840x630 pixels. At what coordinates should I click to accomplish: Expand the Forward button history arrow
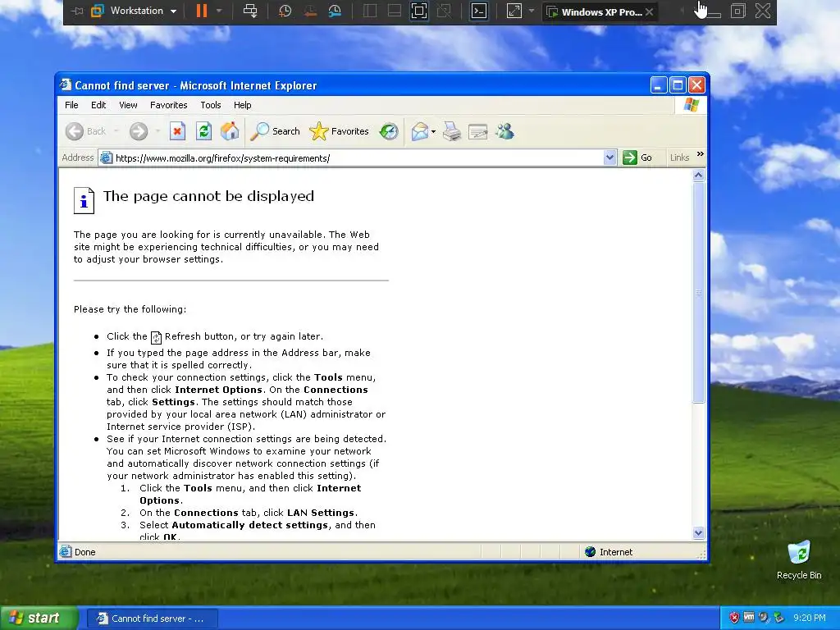coord(157,131)
